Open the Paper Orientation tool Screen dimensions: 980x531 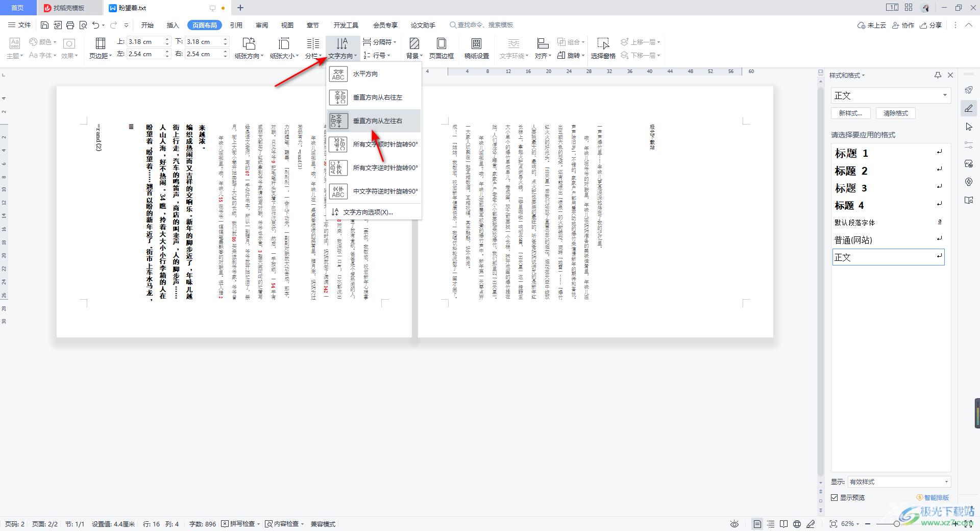(x=249, y=49)
